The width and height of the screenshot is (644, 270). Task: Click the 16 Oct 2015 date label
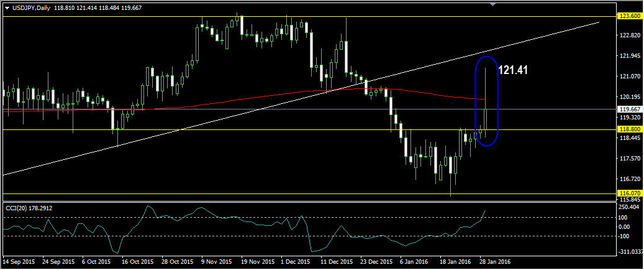137,261
